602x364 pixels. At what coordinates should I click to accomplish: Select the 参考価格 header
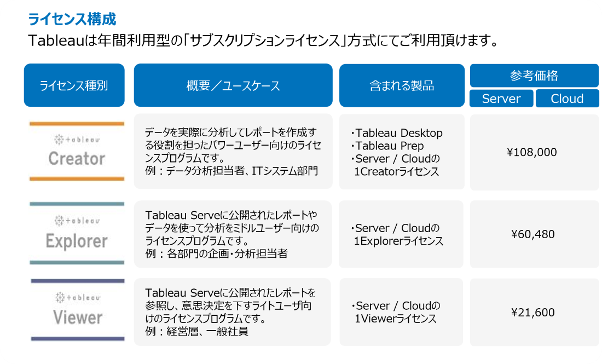(534, 75)
